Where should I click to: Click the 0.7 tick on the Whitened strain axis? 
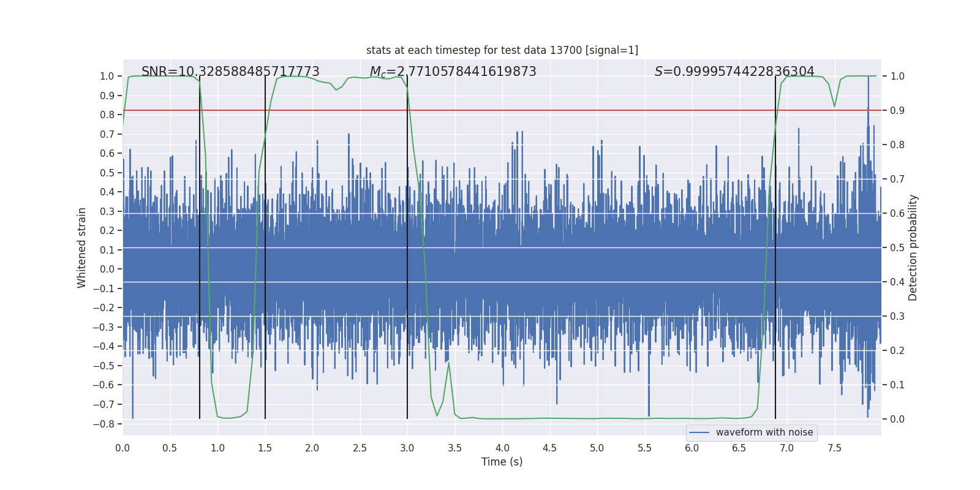pos(107,134)
